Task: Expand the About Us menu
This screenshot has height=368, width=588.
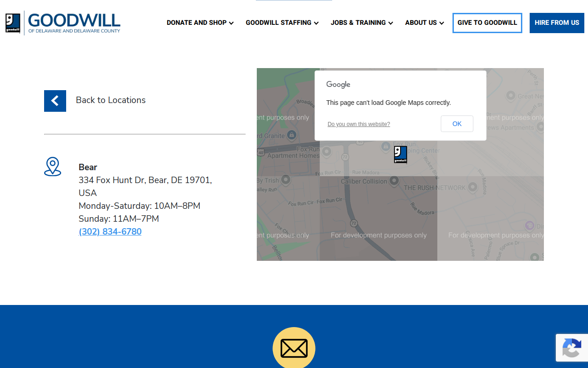Action: tap(424, 23)
